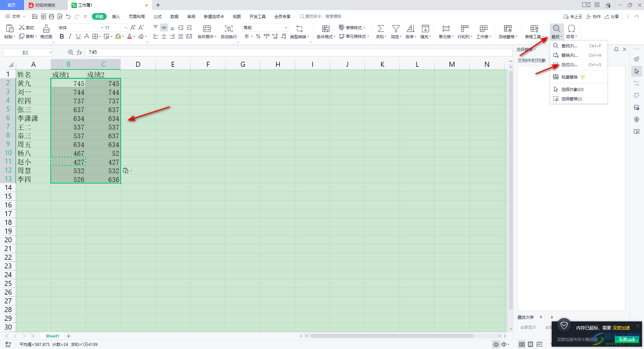Click the green 深度加速 button in popup

click(x=627, y=339)
